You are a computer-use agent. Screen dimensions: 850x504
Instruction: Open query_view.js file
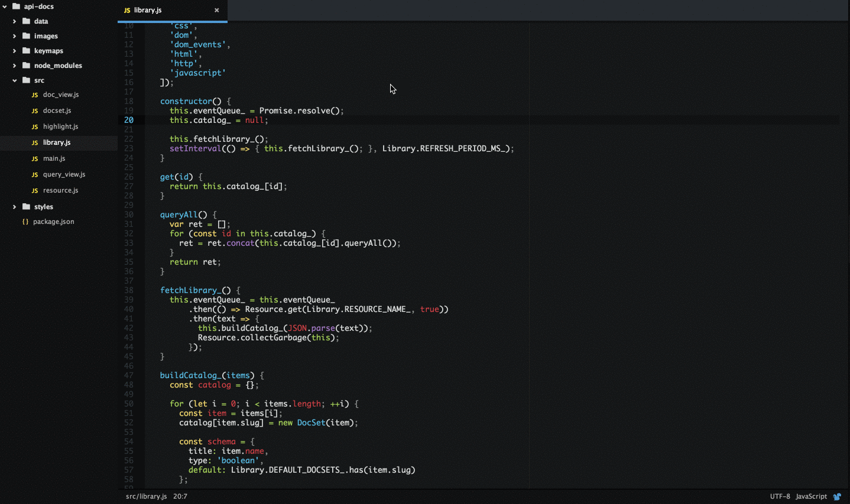pos(64,174)
